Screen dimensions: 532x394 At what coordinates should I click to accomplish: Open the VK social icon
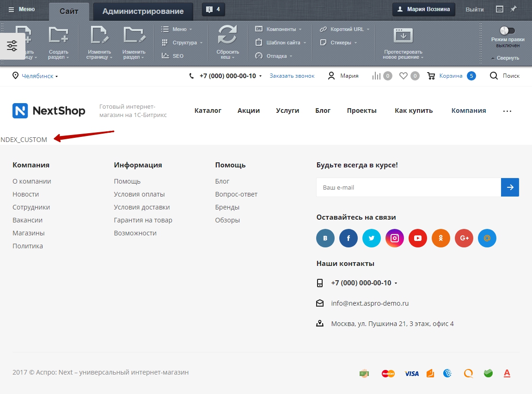click(x=325, y=238)
